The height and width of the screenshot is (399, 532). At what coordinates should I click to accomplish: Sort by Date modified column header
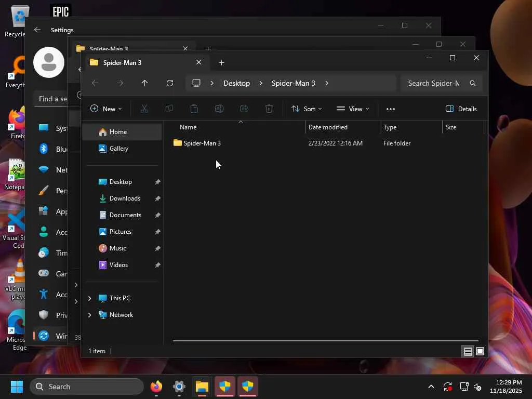click(328, 127)
